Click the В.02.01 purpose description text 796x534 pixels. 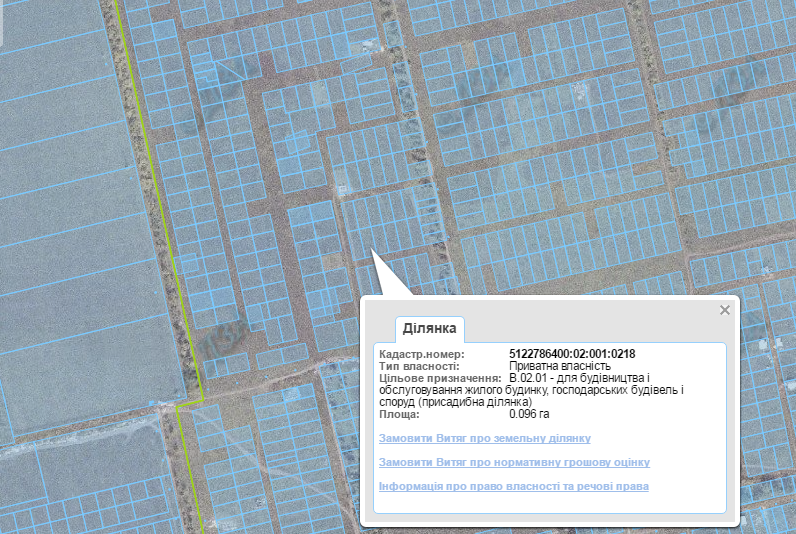coord(532,390)
